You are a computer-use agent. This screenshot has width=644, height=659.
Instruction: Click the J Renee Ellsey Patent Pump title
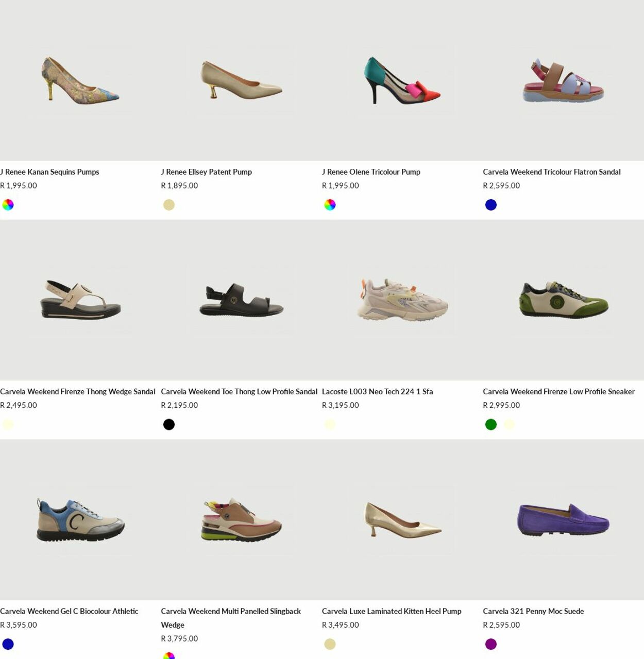point(206,172)
